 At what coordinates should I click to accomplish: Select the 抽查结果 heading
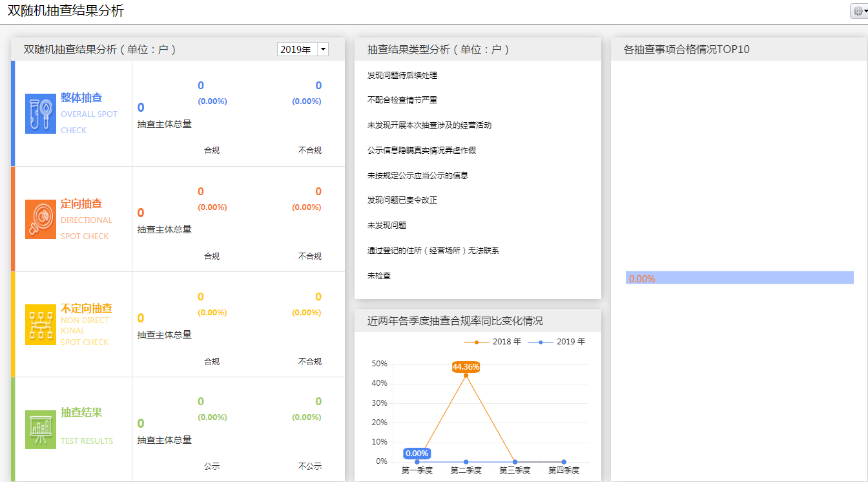81,412
